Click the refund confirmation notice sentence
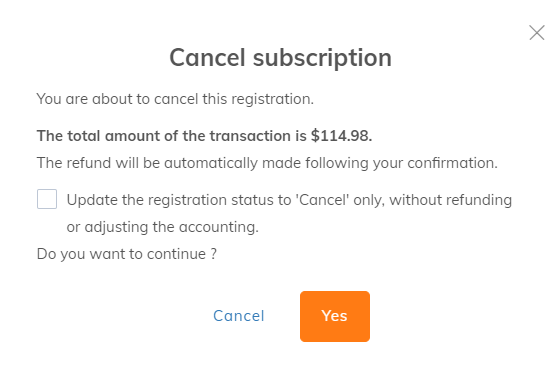The height and width of the screenshot is (377, 560). pyautogui.click(x=267, y=163)
